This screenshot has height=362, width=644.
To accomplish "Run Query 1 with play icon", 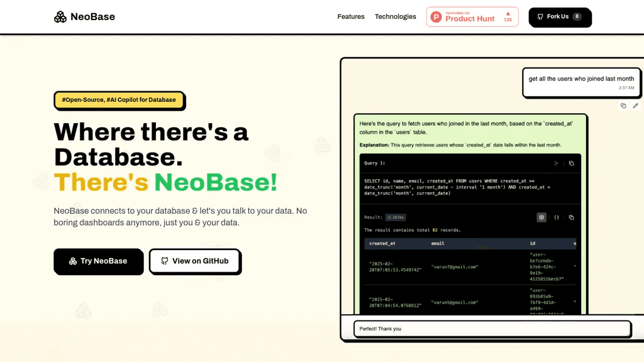I will point(556,163).
